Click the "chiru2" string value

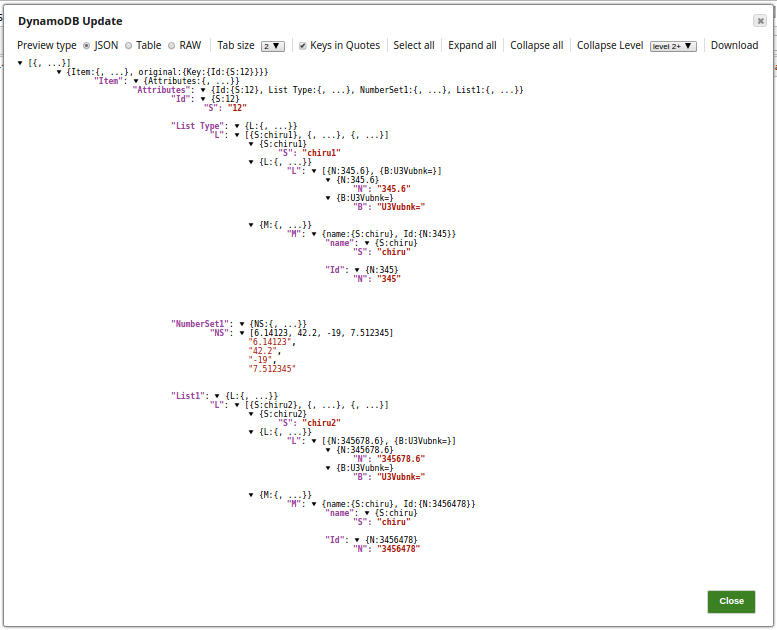[322, 423]
